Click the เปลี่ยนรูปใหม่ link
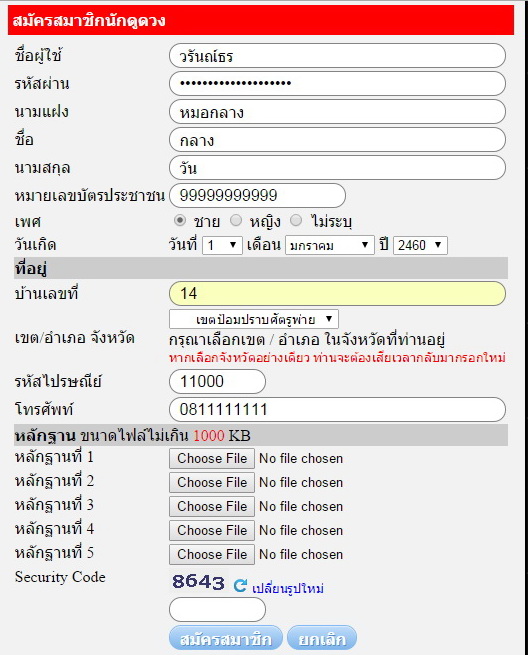528x655 pixels. pyautogui.click(x=288, y=588)
